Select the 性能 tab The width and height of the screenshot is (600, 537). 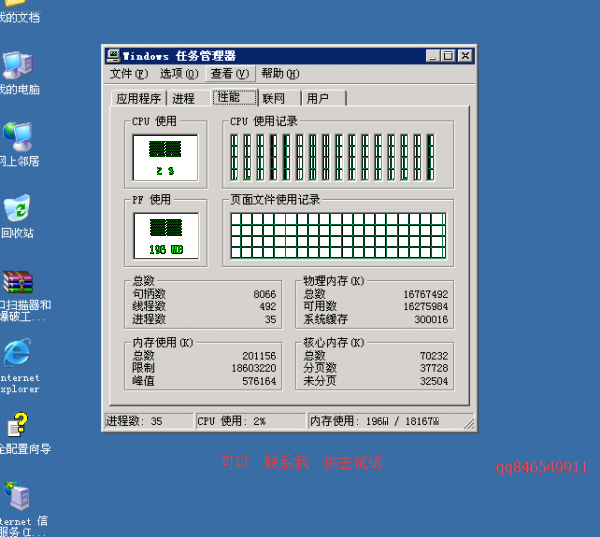click(235, 97)
